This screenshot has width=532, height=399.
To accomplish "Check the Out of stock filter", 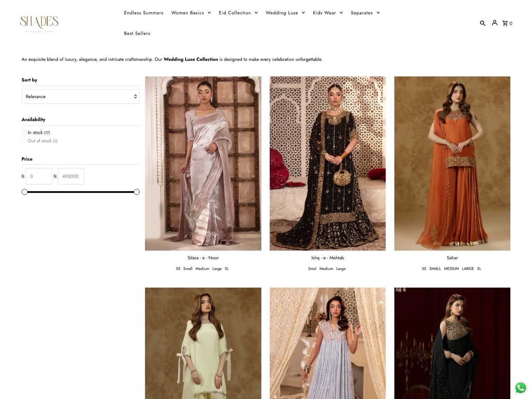I will pyautogui.click(x=24, y=141).
